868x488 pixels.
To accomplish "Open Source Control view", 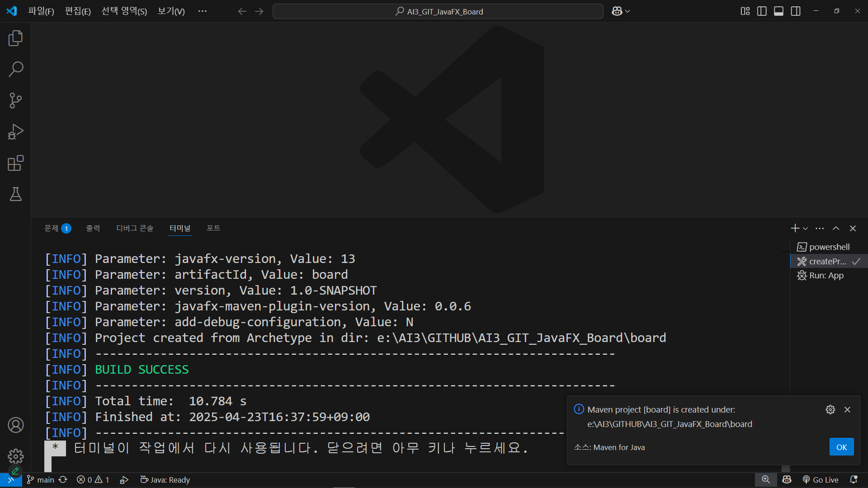I will (15, 100).
